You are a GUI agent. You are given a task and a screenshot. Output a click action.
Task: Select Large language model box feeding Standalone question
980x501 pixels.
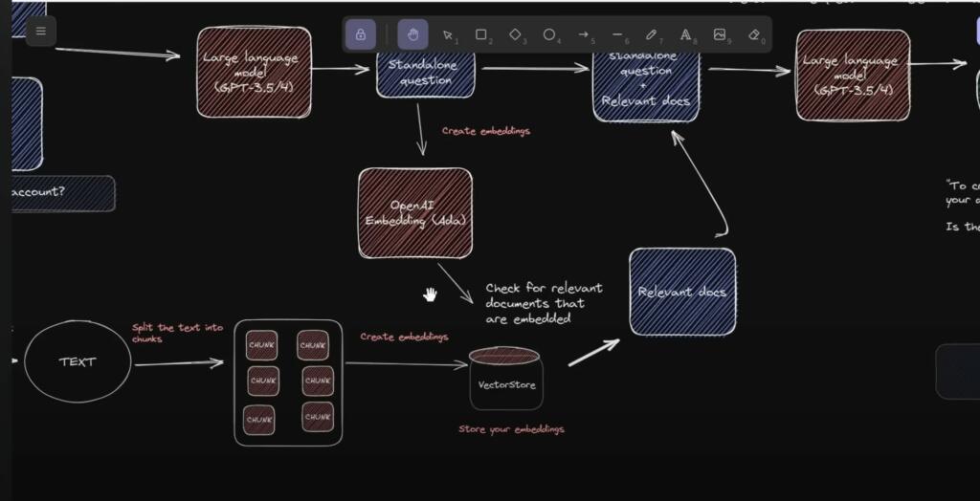pyautogui.click(x=254, y=72)
